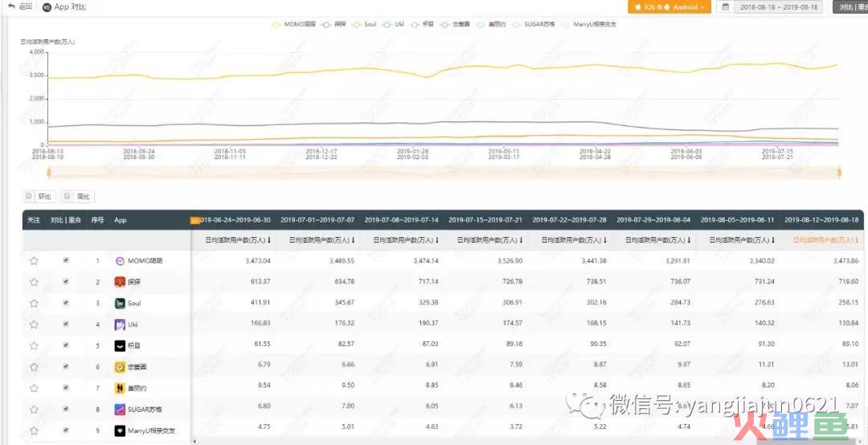Open the SUGAR苏格 app icon
Image resolution: width=868 pixels, height=445 pixels.
pyautogui.click(x=119, y=410)
